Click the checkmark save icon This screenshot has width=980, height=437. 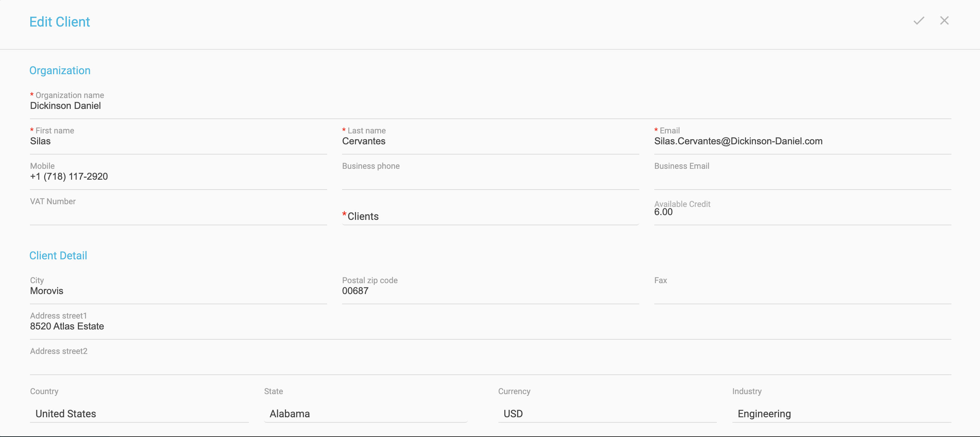(918, 21)
